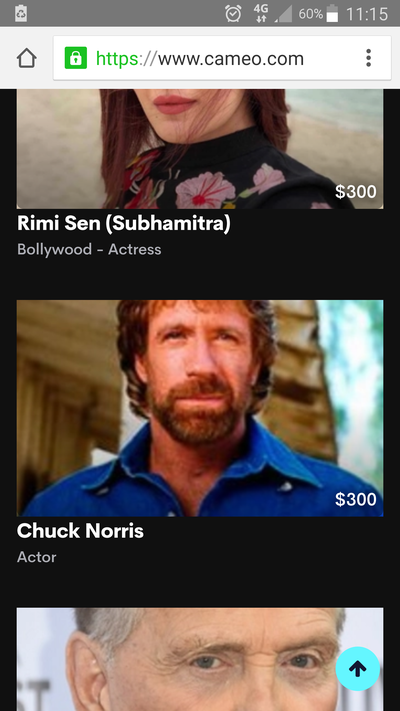The width and height of the screenshot is (400, 711).
Task: Open the three-dot browser menu
Action: coord(368,58)
